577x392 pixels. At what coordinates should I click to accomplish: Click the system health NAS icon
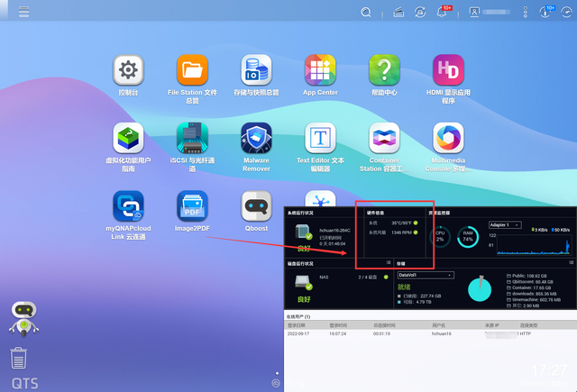[304, 232]
